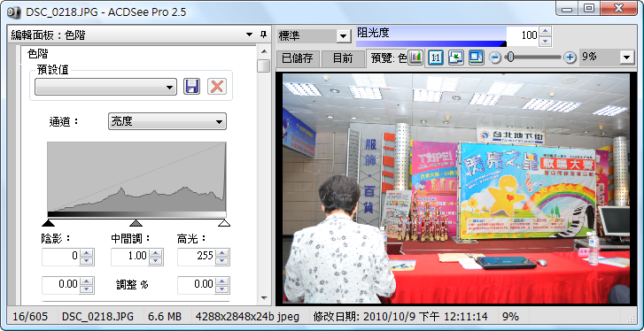Click the 編輯面板 panel menu arrow

[x=249, y=35]
